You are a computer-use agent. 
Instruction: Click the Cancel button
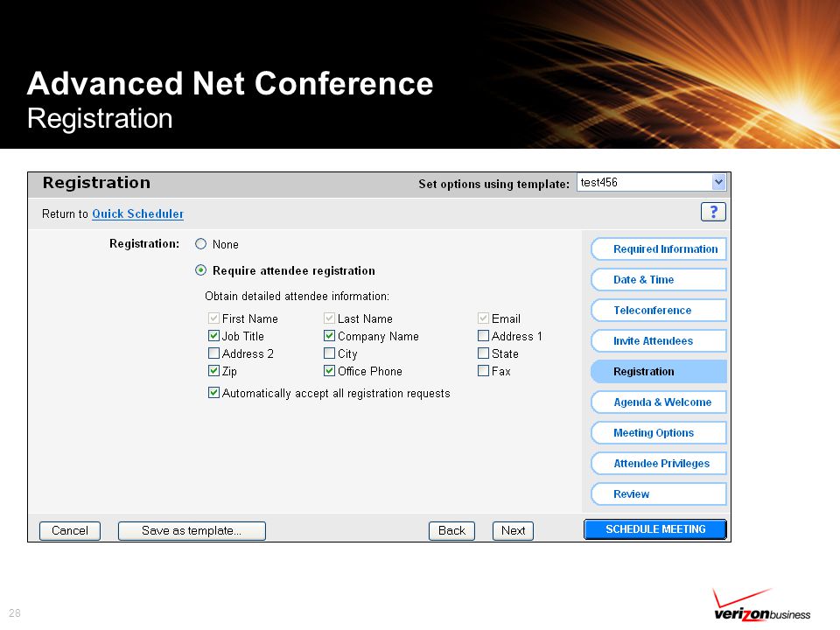click(70, 531)
